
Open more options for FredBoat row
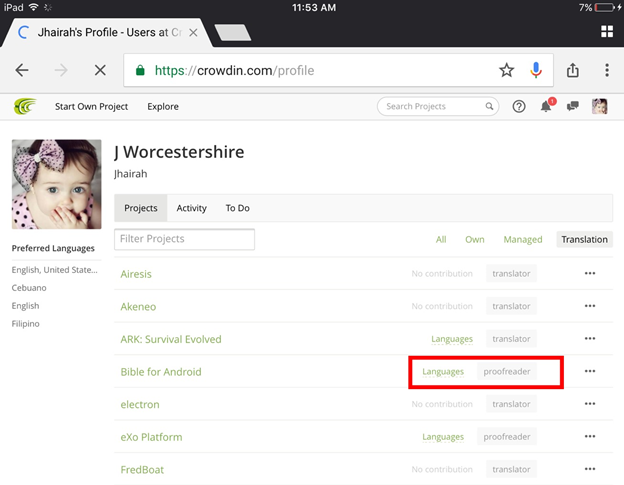[590, 469]
